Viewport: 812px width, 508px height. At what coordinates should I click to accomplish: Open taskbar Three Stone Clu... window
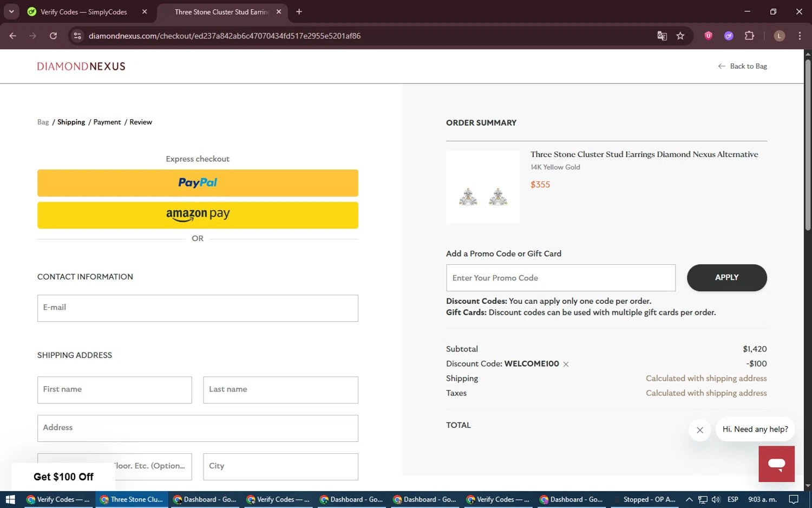point(132,499)
